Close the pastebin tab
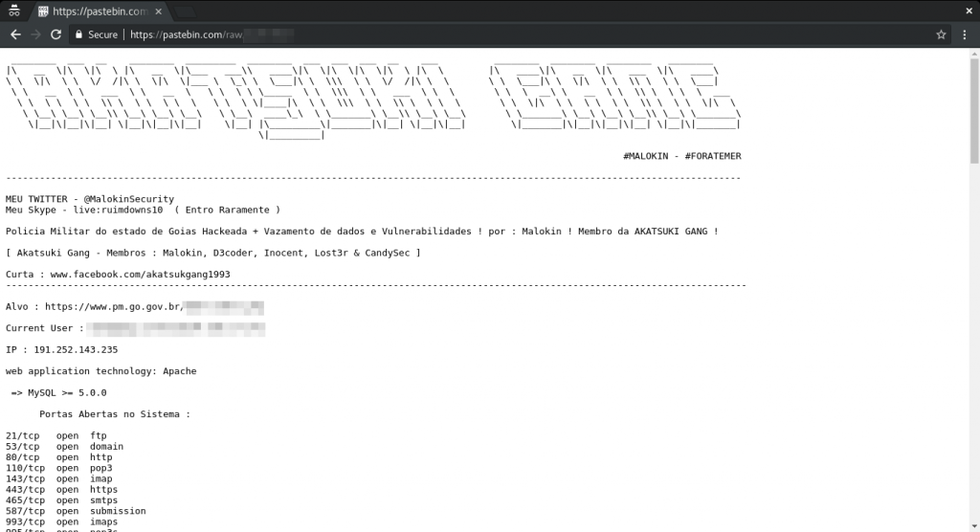The image size is (980, 532). pos(158,11)
